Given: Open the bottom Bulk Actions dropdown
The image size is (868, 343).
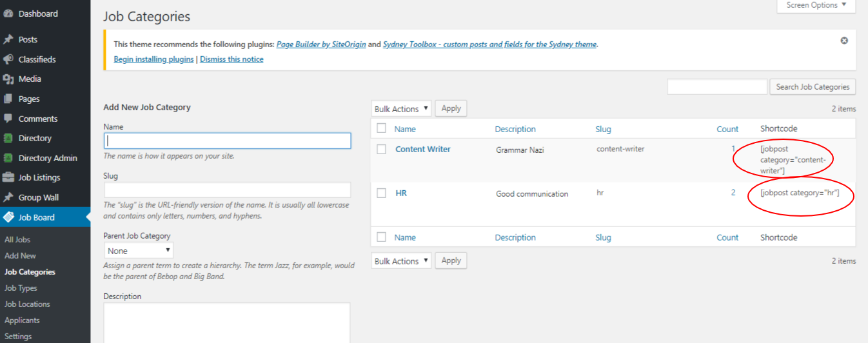Looking at the screenshot, I should (x=401, y=261).
